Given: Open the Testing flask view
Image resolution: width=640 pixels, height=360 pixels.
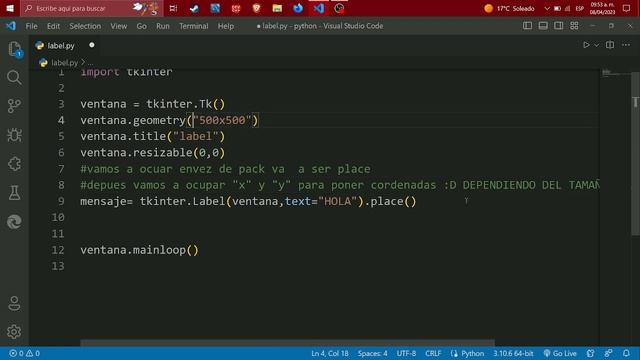Looking at the screenshot, I should tap(14, 193).
